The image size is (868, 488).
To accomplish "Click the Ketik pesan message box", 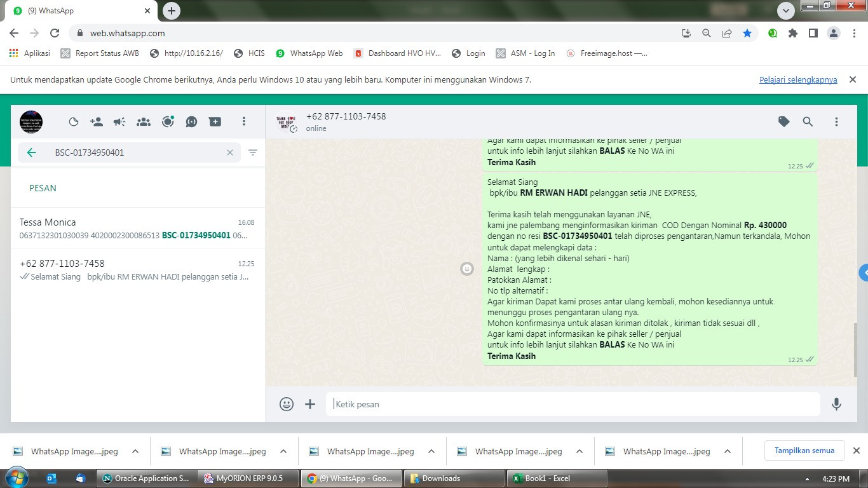I will (573, 404).
